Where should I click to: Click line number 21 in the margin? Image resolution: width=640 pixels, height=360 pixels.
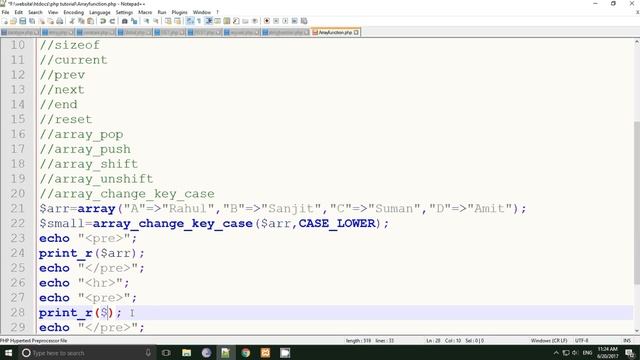pyautogui.click(x=18, y=209)
